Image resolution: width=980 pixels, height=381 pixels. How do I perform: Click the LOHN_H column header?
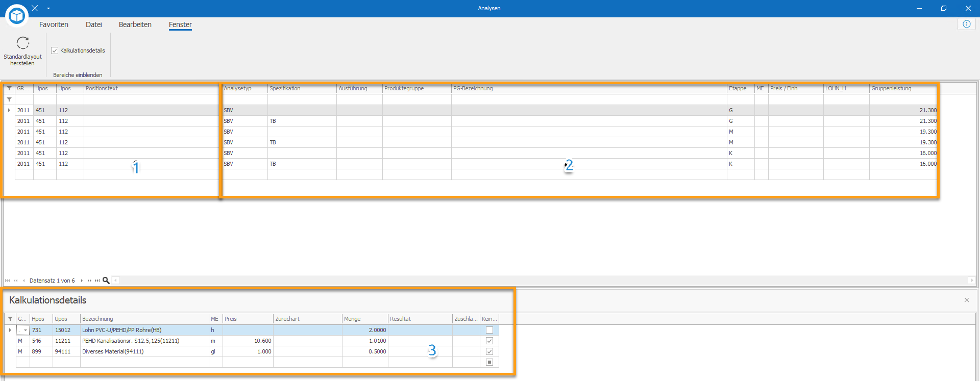tap(846, 88)
